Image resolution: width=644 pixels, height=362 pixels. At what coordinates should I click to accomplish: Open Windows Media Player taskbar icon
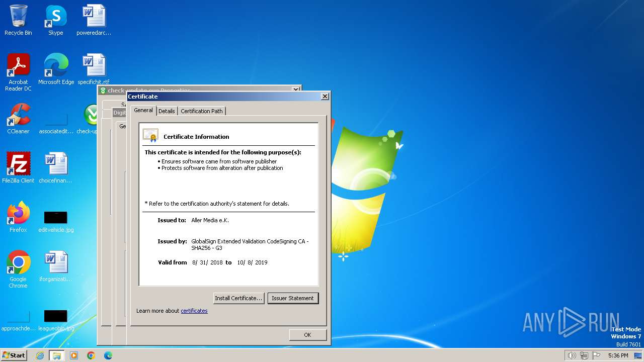(x=74, y=355)
